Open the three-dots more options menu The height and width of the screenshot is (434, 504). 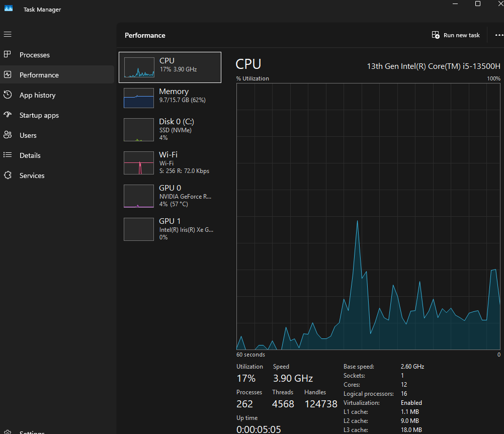[x=499, y=35]
